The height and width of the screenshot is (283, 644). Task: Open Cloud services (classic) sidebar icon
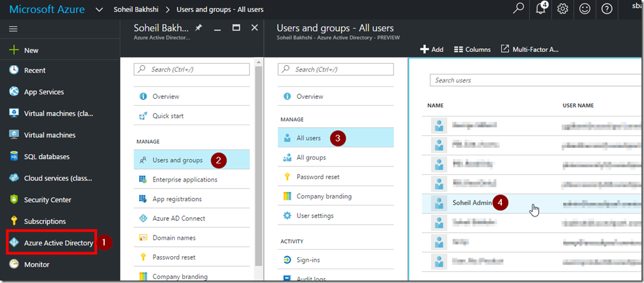click(14, 178)
